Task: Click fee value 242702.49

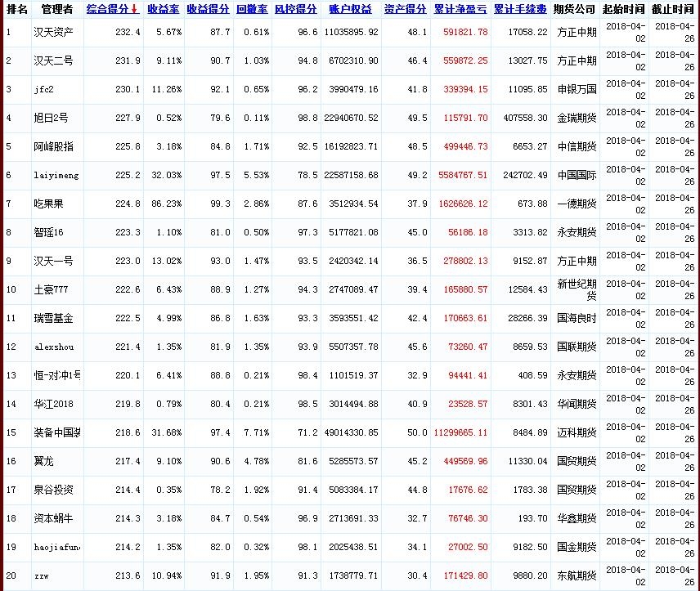Action: 526,175
